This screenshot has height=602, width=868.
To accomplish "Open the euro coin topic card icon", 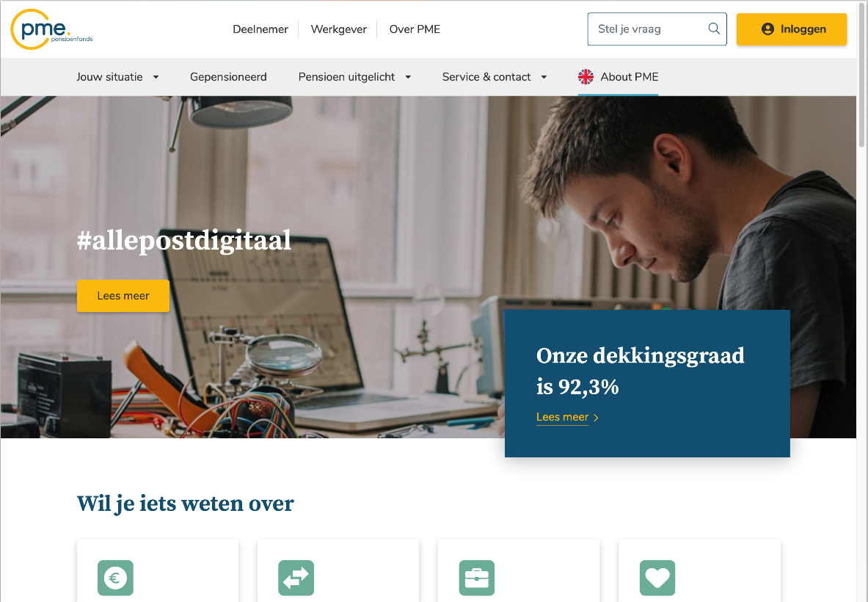I will coord(116,578).
